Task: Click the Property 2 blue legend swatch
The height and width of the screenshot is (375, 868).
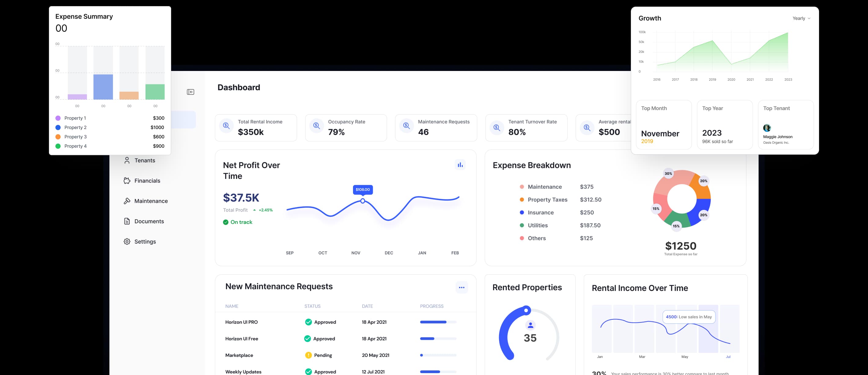Action: [x=58, y=128]
